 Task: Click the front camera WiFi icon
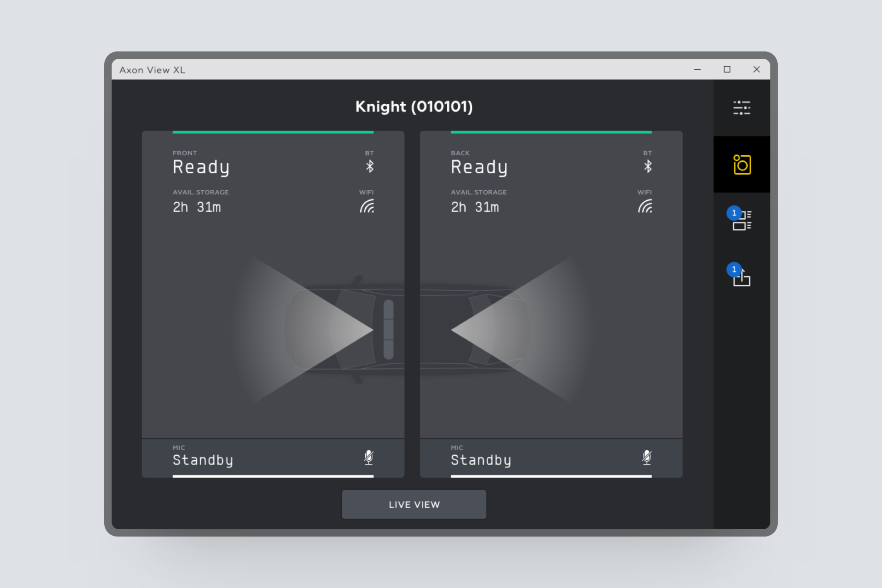pyautogui.click(x=367, y=206)
